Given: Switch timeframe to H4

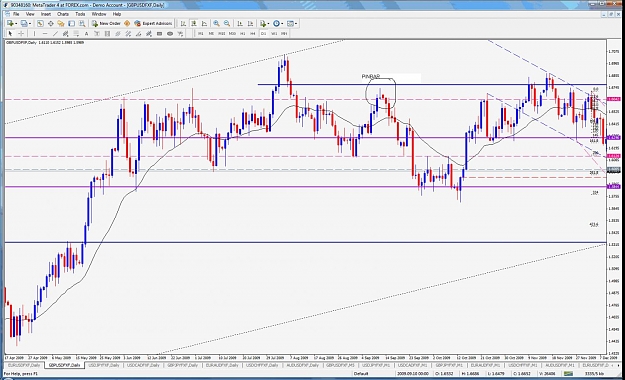Looking at the screenshot, I should [253, 33].
